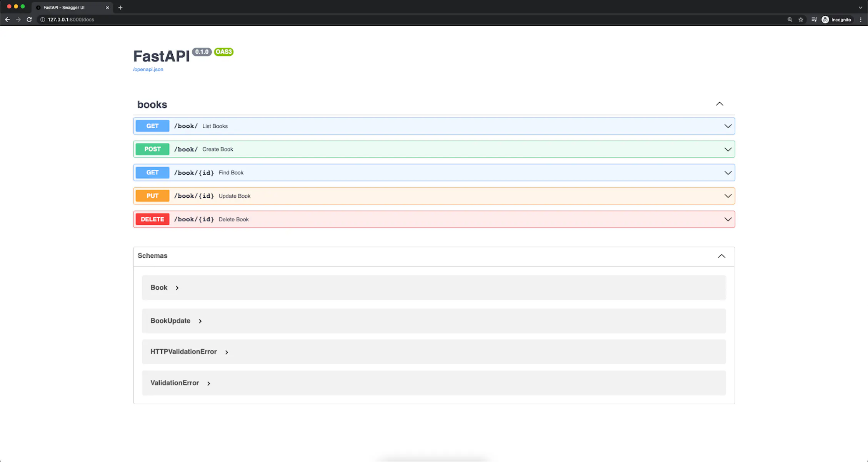Open Chrome three-dot menu

(861, 20)
